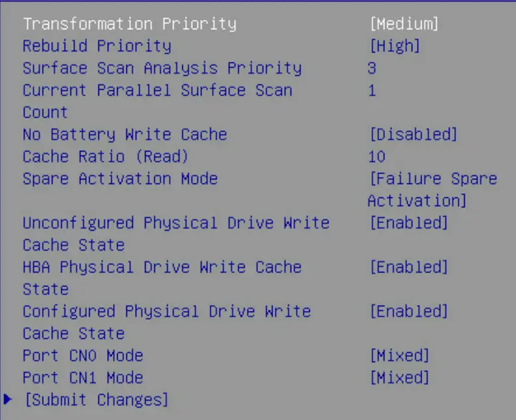Select the Rebuild Priority label
516x420 pixels.
(96, 46)
